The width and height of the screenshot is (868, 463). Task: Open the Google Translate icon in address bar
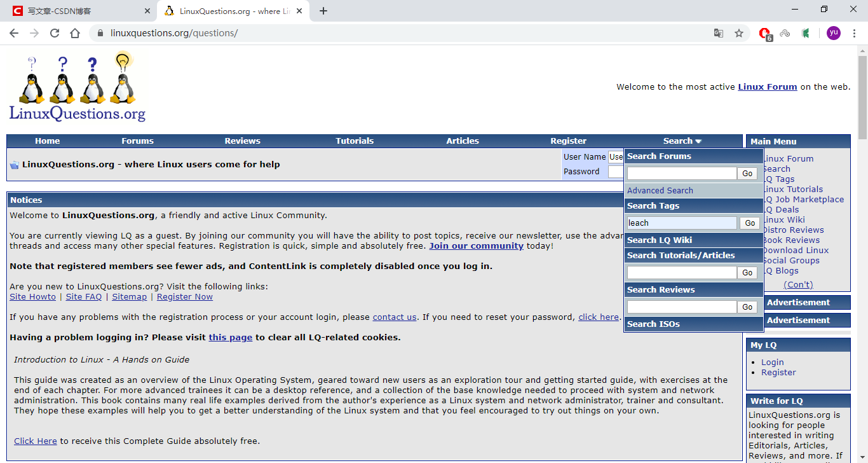click(x=719, y=33)
